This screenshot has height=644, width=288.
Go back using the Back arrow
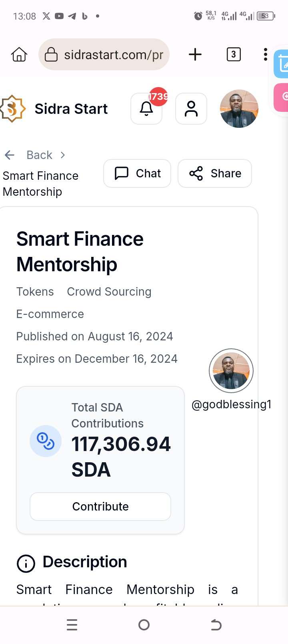click(10, 155)
